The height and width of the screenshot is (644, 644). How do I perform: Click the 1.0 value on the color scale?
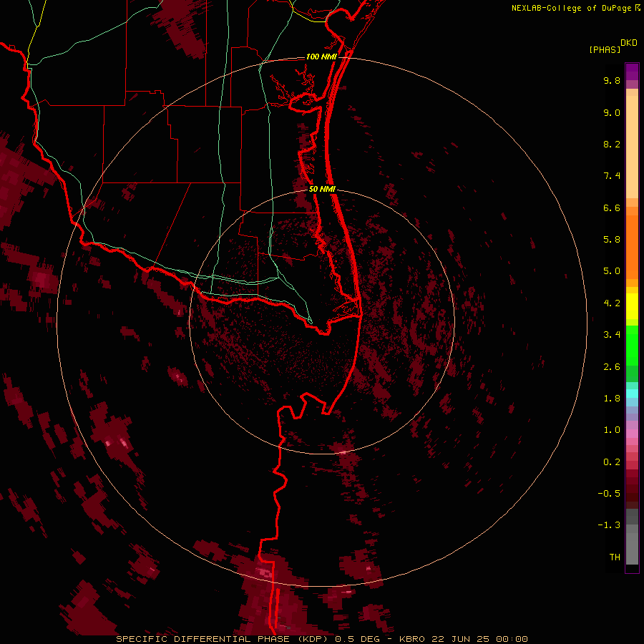pos(612,430)
